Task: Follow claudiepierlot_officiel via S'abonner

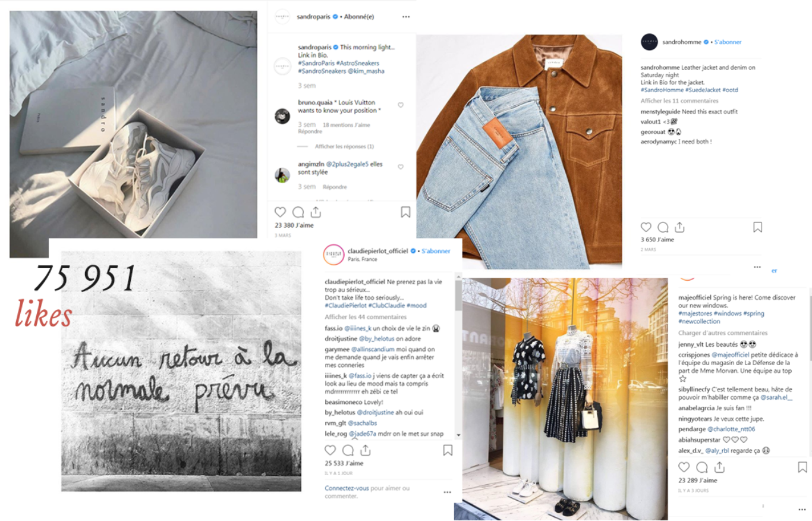Action: [436, 251]
